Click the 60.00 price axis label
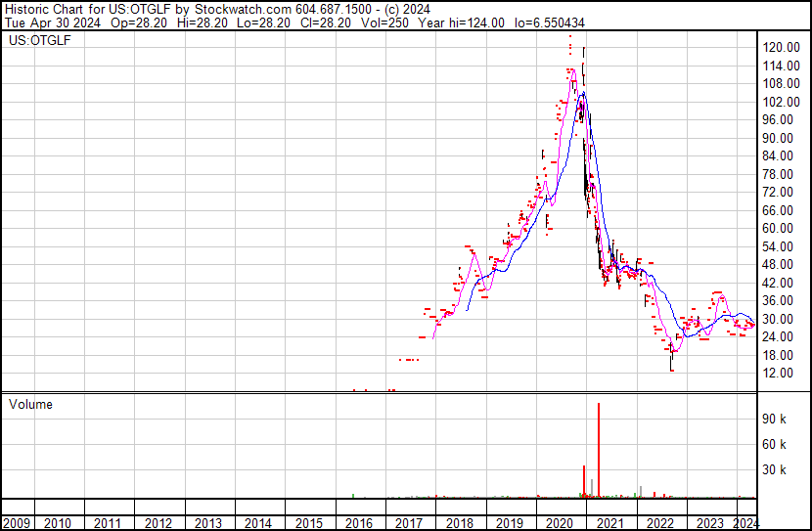812x531 pixels. tap(779, 229)
